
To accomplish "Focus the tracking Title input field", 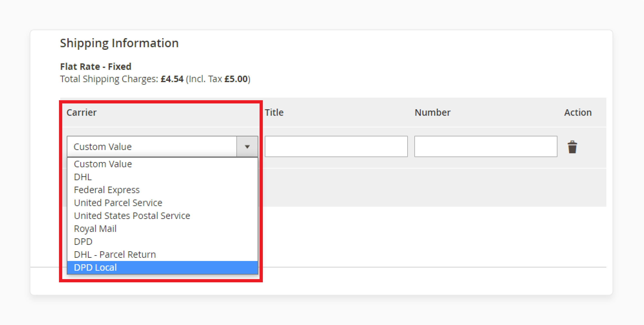I will pyautogui.click(x=336, y=147).
